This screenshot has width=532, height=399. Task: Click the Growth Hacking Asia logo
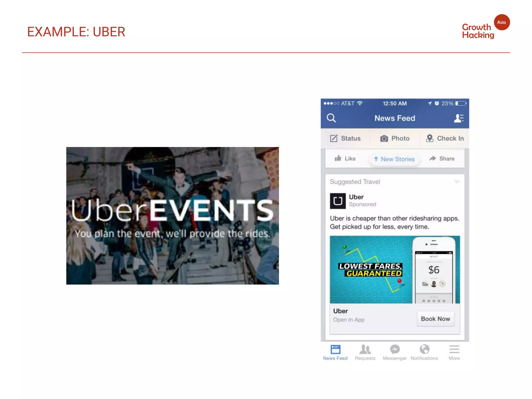click(x=486, y=27)
